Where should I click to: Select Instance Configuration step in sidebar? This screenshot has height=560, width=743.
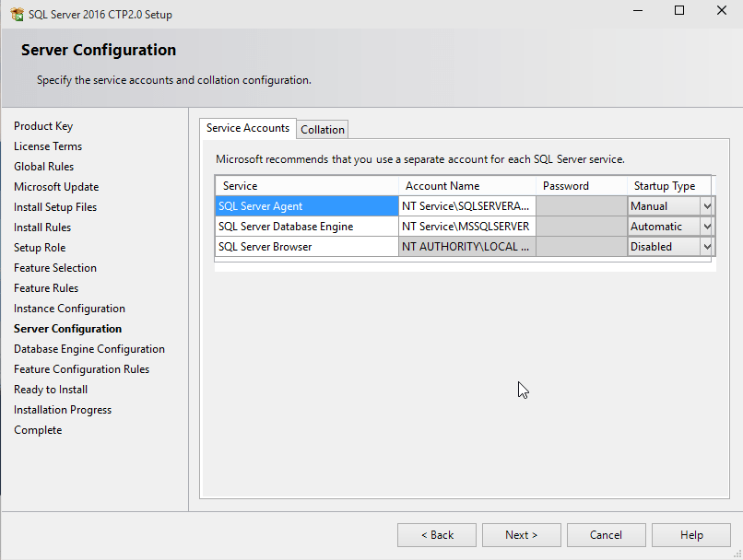point(69,309)
